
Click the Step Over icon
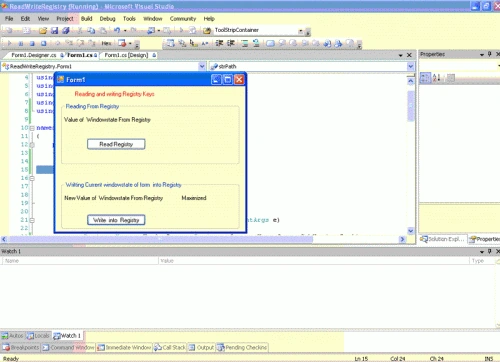point(80,43)
